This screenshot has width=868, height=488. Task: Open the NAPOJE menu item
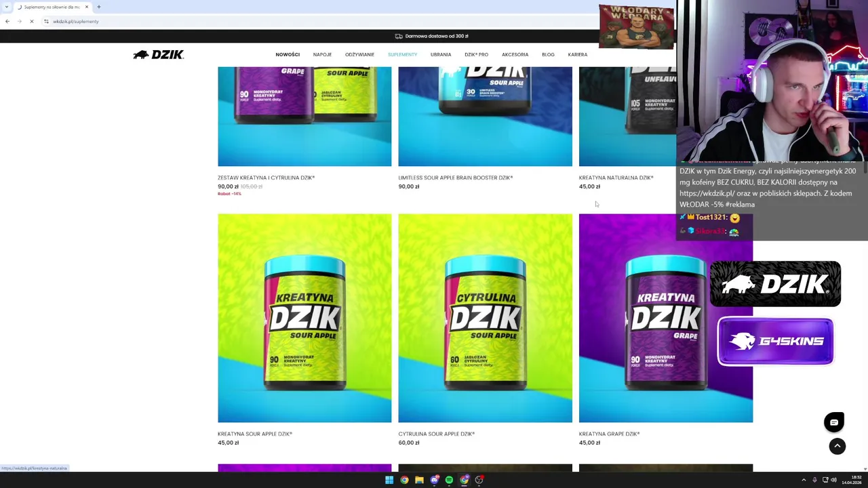pyautogui.click(x=322, y=54)
